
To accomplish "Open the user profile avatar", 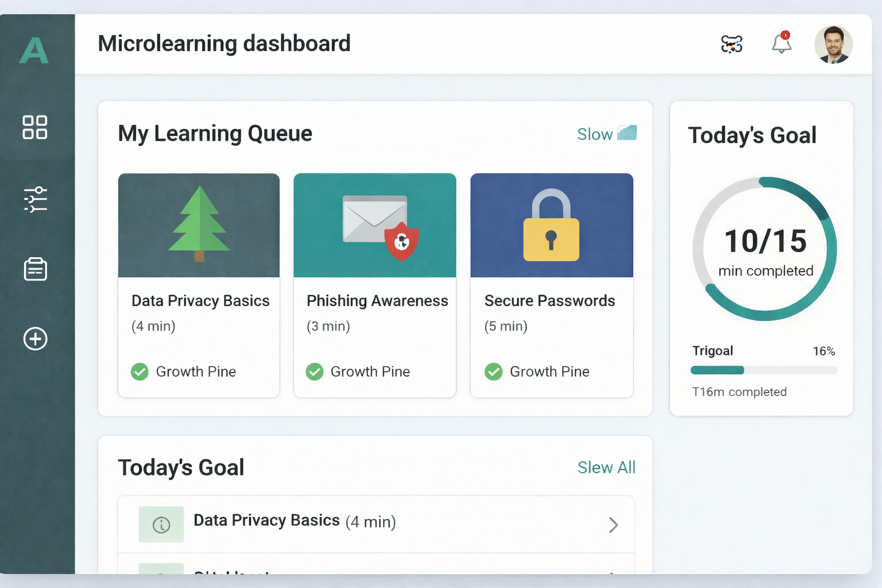I will 833,44.
